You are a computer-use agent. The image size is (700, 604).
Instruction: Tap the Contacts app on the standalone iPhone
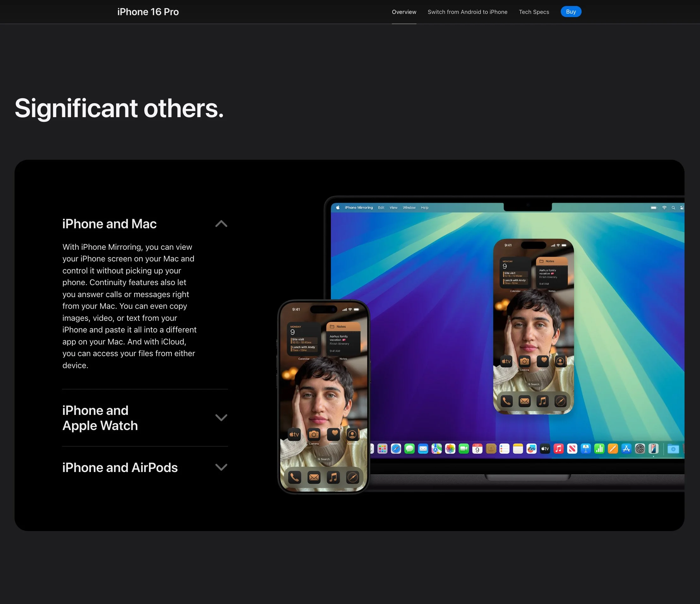point(352,434)
